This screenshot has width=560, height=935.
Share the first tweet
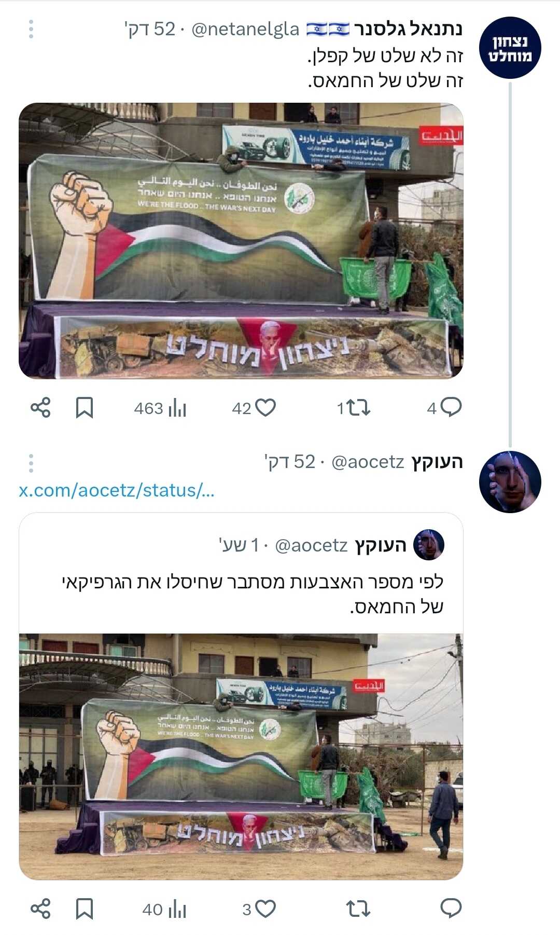tap(40, 408)
